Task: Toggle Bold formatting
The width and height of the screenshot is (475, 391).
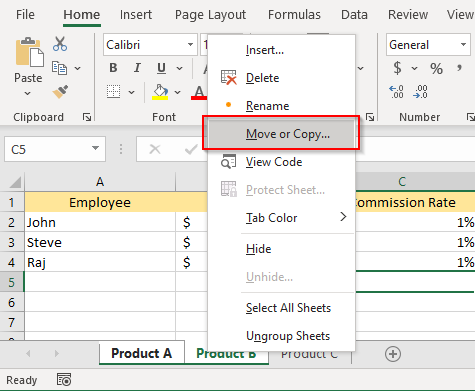Action: (x=113, y=68)
